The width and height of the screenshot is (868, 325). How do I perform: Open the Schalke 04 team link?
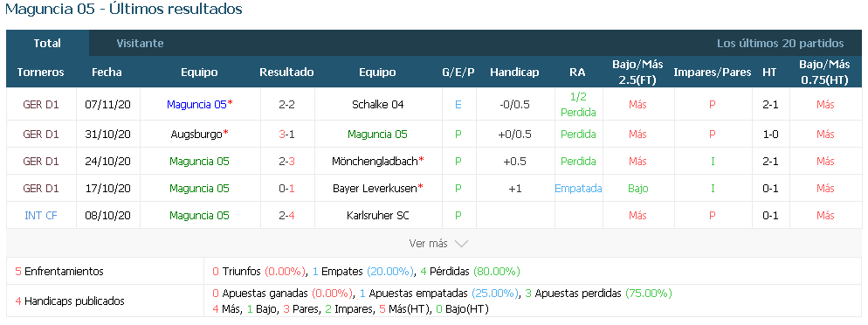377,104
